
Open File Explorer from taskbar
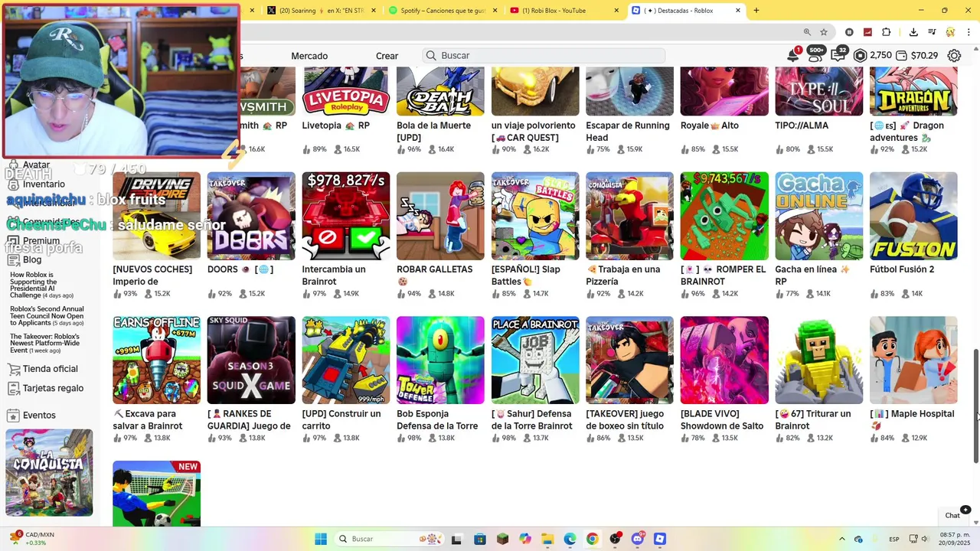pos(547,539)
